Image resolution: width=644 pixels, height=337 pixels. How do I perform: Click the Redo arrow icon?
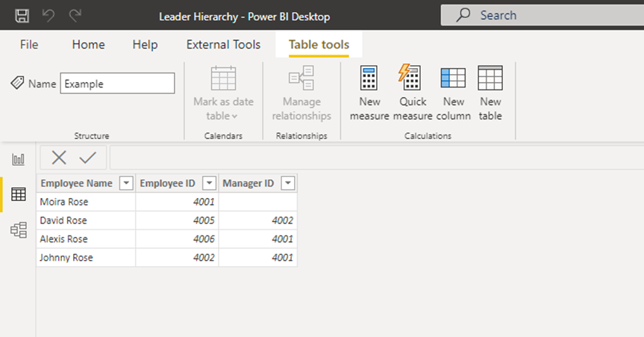[75, 16]
